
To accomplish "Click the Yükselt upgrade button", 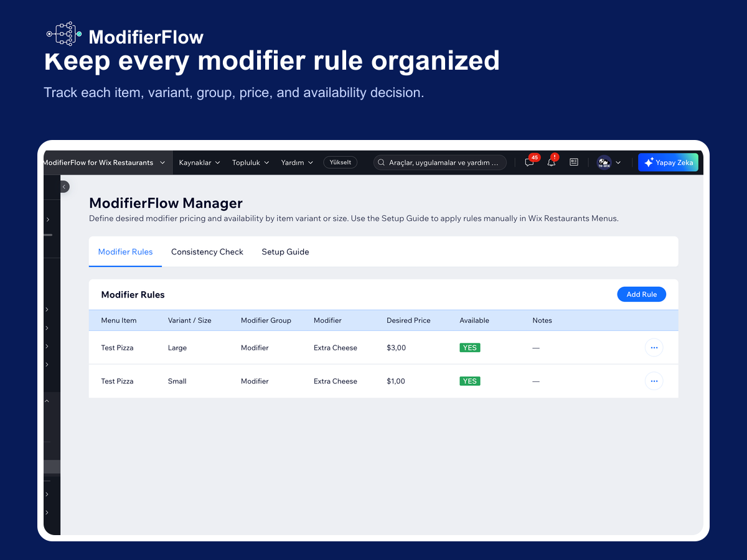I will pos(341,162).
